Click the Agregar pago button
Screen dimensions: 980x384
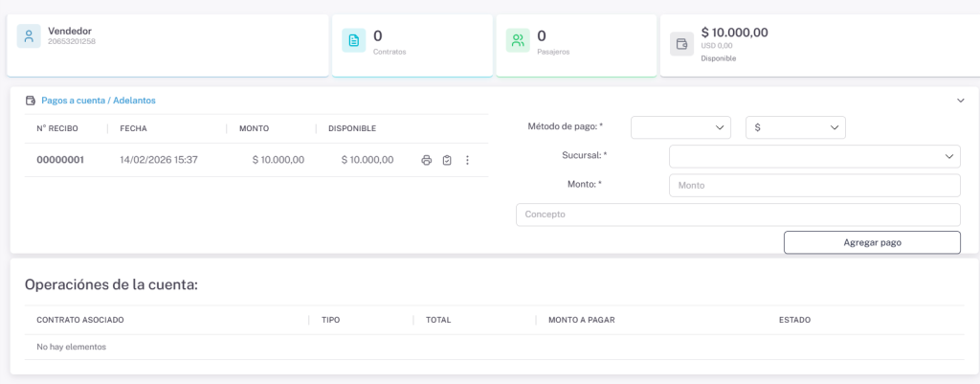[872, 242]
